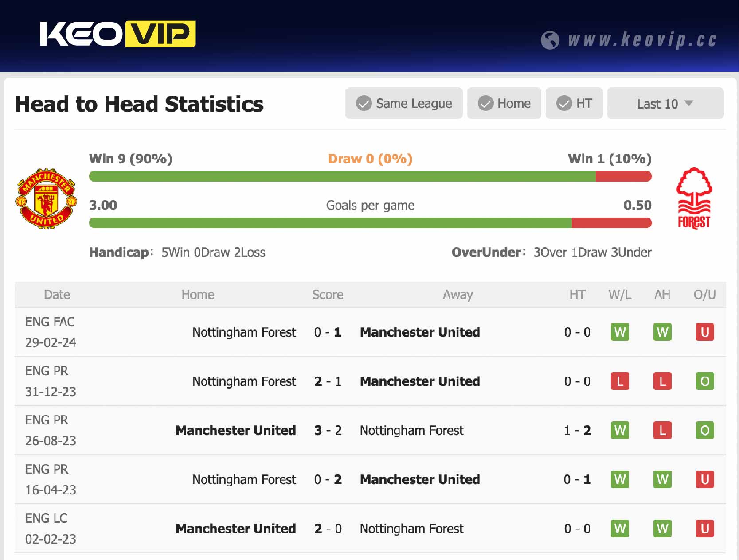739x560 pixels.
Task: Open the Last 10 dropdown
Action: point(665,103)
